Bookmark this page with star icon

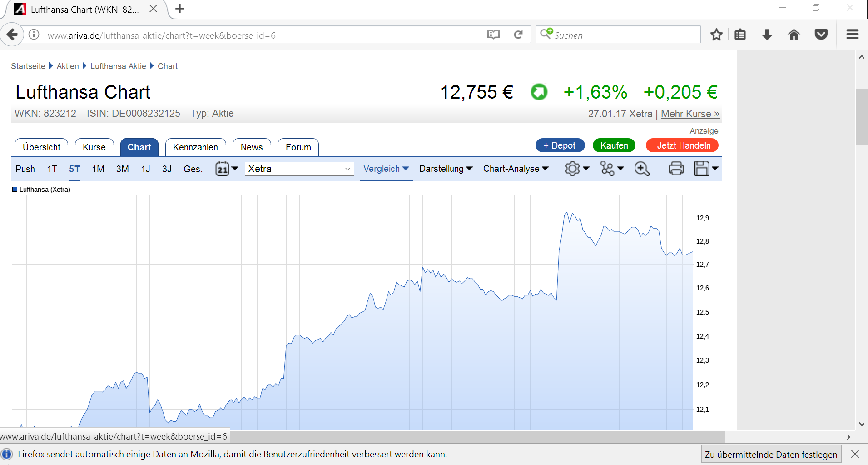tap(716, 35)
